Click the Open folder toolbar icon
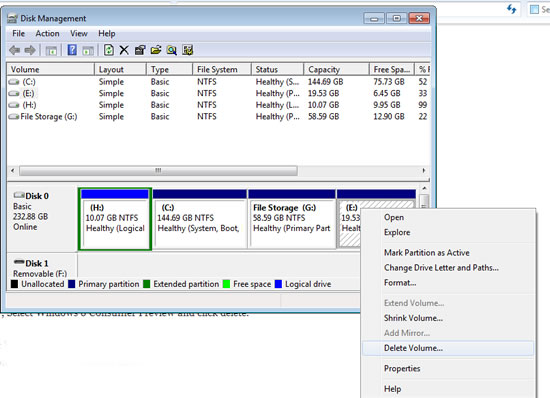Viewport: 550px width, 398px height. pos(156,50)
